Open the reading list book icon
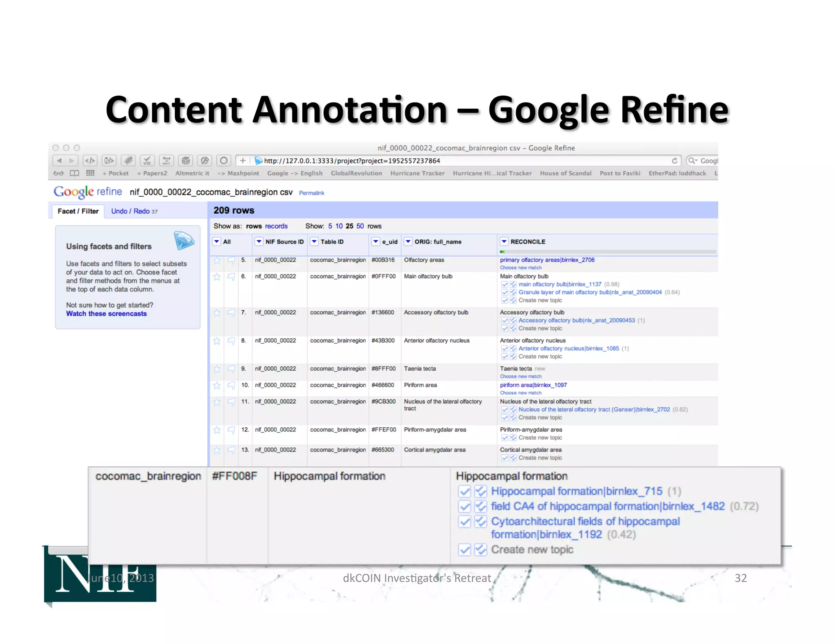This screenshot has width=834, height=644. pyautogui.click(x=75, y=173)
